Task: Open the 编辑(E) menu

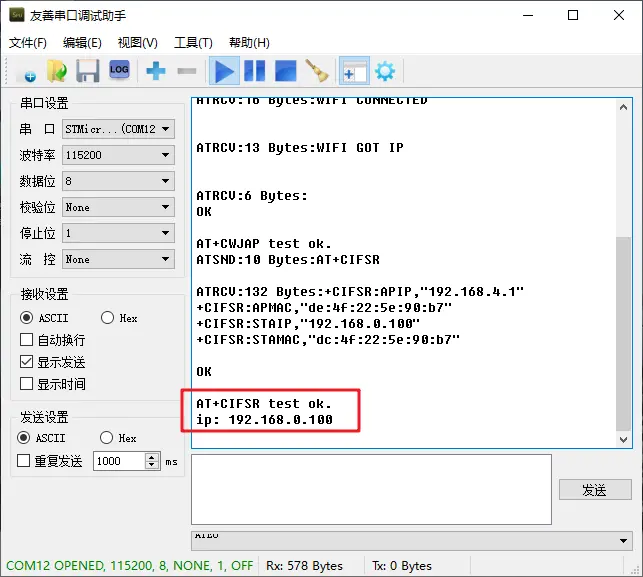Action: click(x=82, y=43)
